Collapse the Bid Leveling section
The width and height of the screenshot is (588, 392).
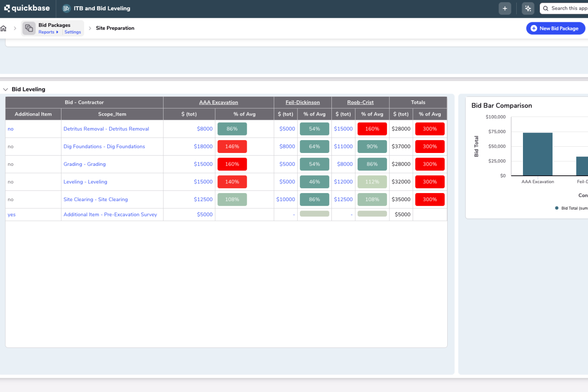click(x=5, y=89)
